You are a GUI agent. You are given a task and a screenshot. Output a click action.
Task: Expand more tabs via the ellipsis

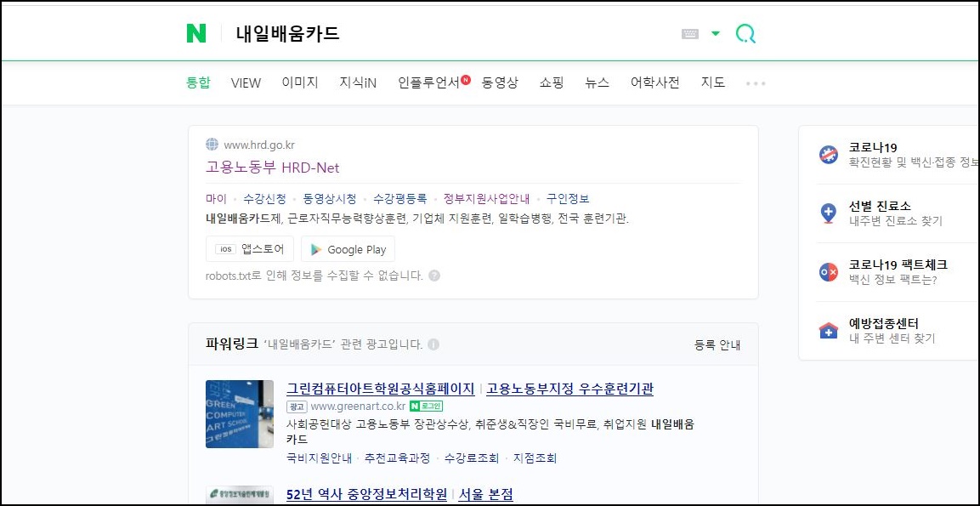click(x=756, y=83)
